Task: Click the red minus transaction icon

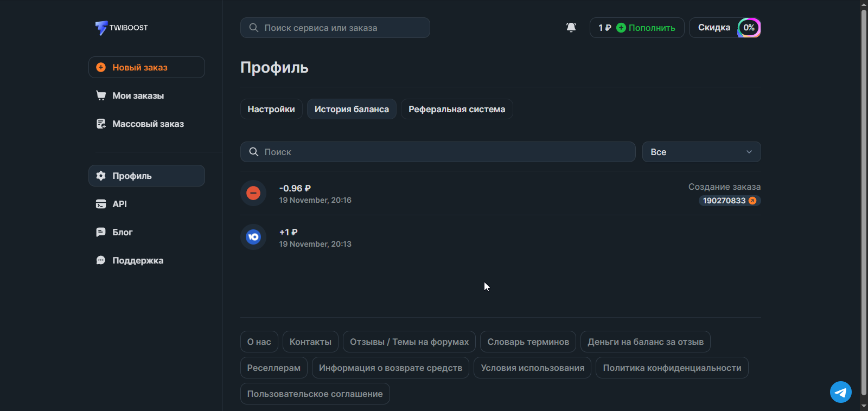Action: [x=253, y=193]
